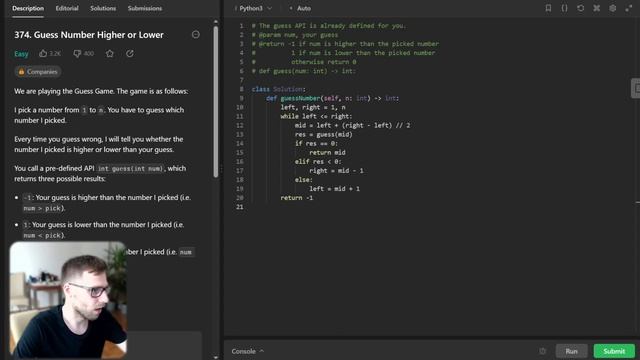The width and height of the screenshot is (640, 360).
Task: Click the description panel vertical scrollbar thumb
Action: point(216,102)
